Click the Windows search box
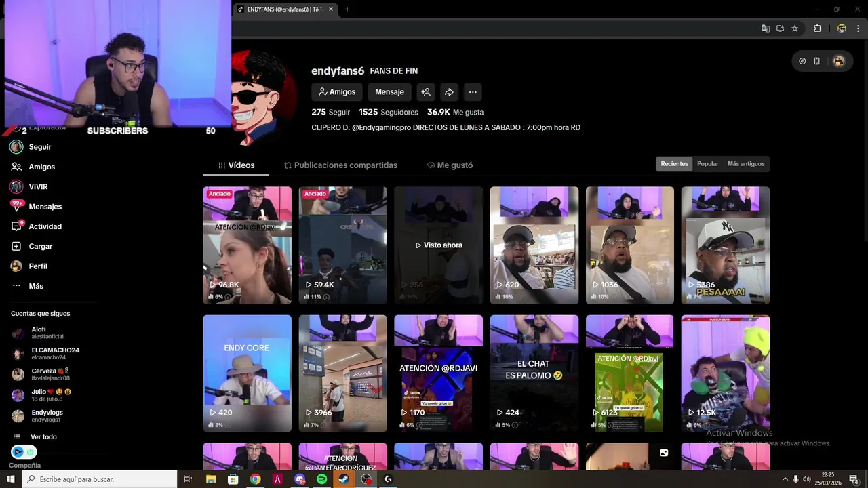The width and height of the screenshot is (868, 488). 100,479
